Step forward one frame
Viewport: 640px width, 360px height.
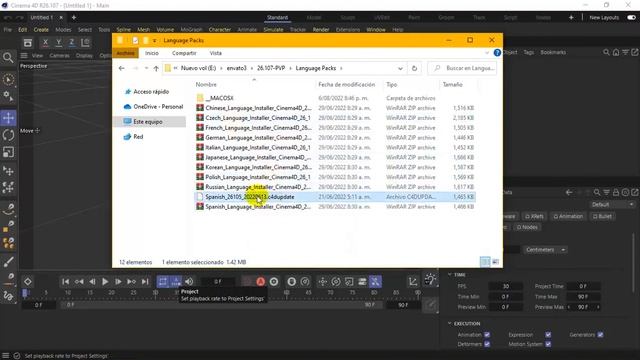[118, 282]
